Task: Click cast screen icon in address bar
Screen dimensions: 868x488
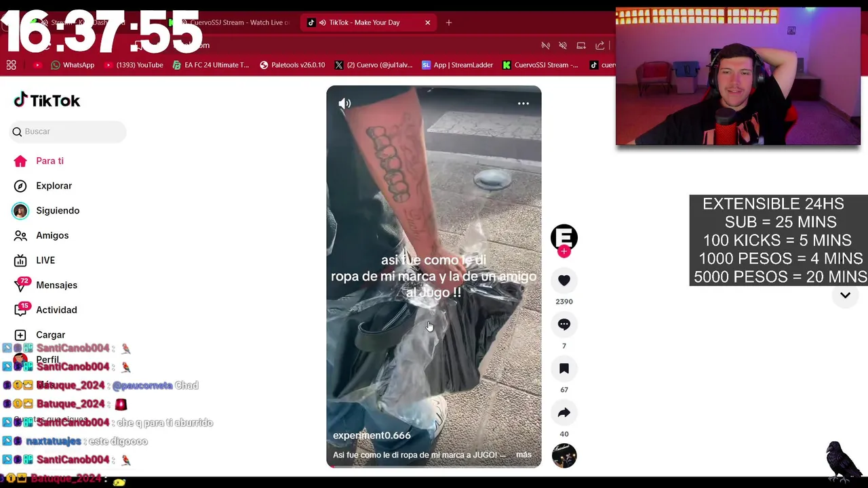Action: click(x=581, y=45)
